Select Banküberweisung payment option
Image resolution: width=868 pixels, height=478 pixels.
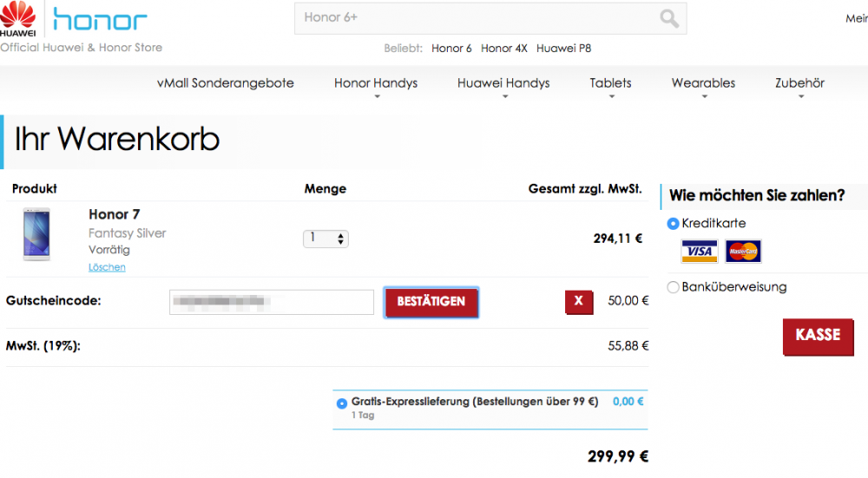[673, 287]
